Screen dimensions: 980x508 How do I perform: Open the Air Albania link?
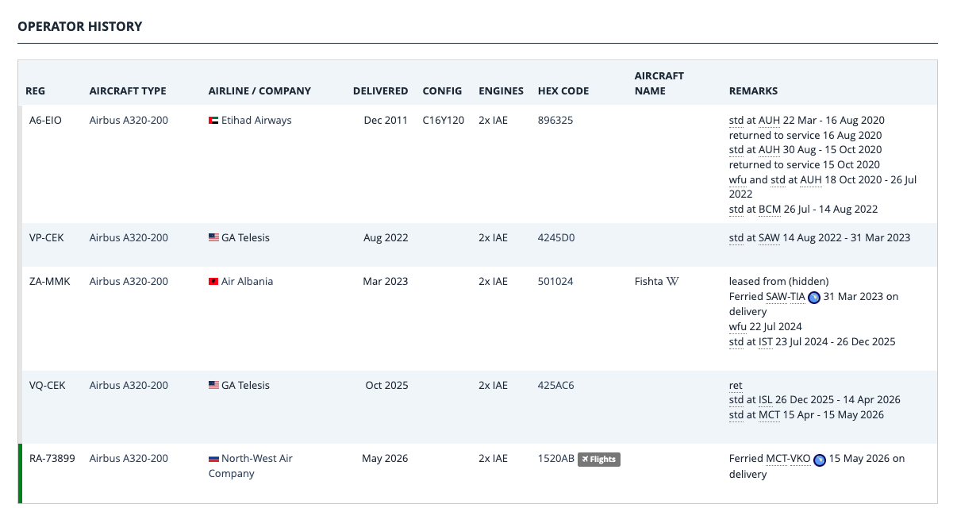(x=247, y=281)
